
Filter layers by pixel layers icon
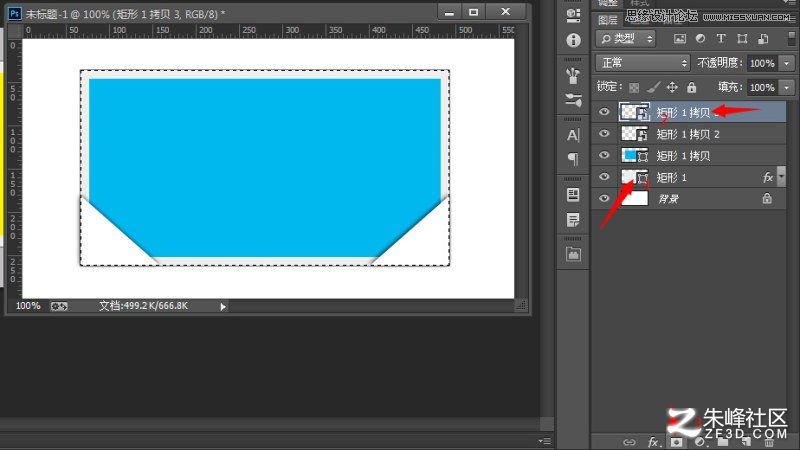[680, 39]
